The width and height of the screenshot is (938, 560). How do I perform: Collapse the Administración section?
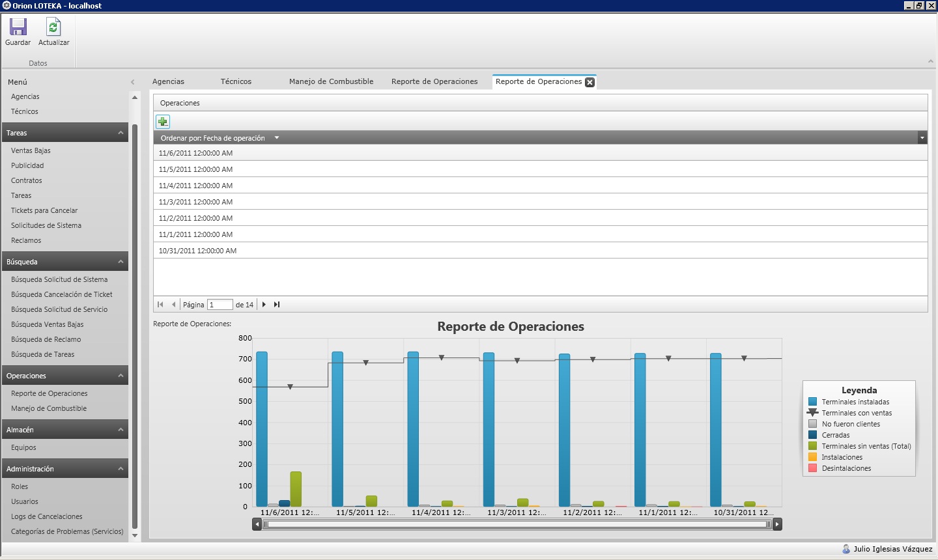(x=121, y=469)
